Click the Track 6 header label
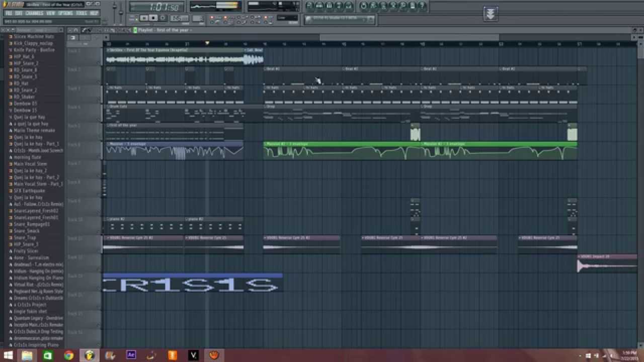The width and height of the screenshot is (644, 362). [74, 145]
